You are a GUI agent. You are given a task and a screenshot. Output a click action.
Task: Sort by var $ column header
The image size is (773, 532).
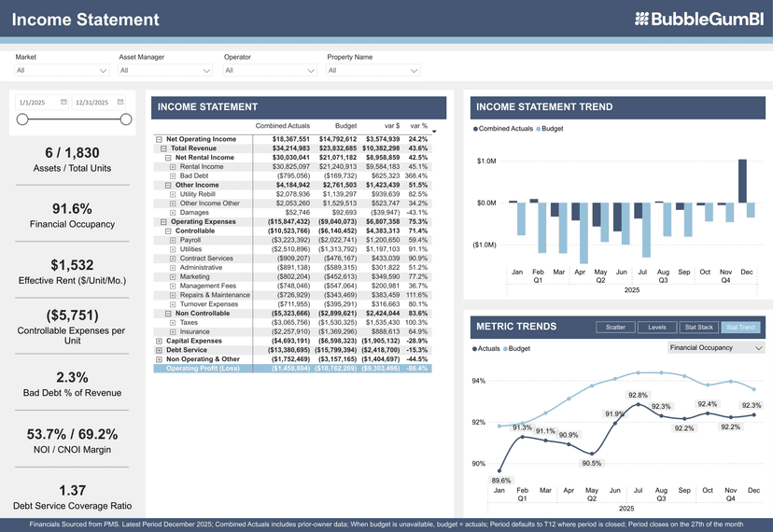pyautogui.click(x=392, y=126)
